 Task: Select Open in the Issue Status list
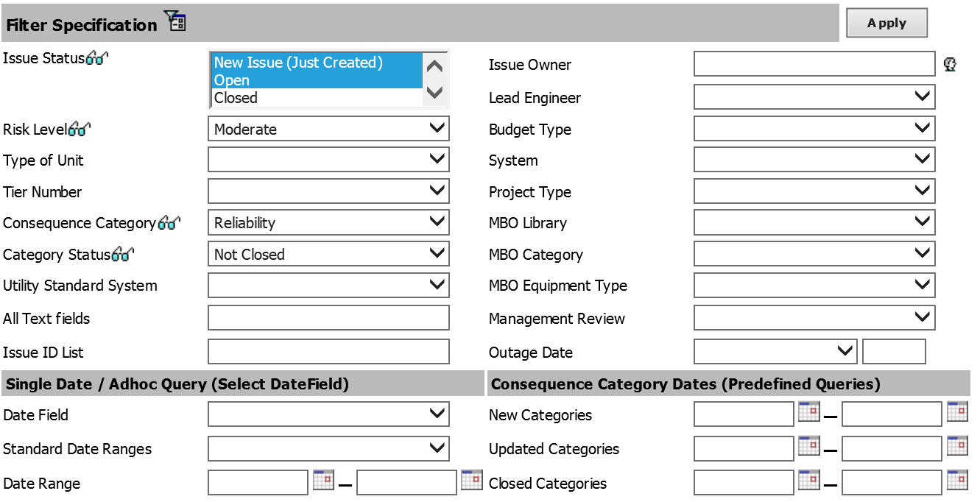coord(317,80)
